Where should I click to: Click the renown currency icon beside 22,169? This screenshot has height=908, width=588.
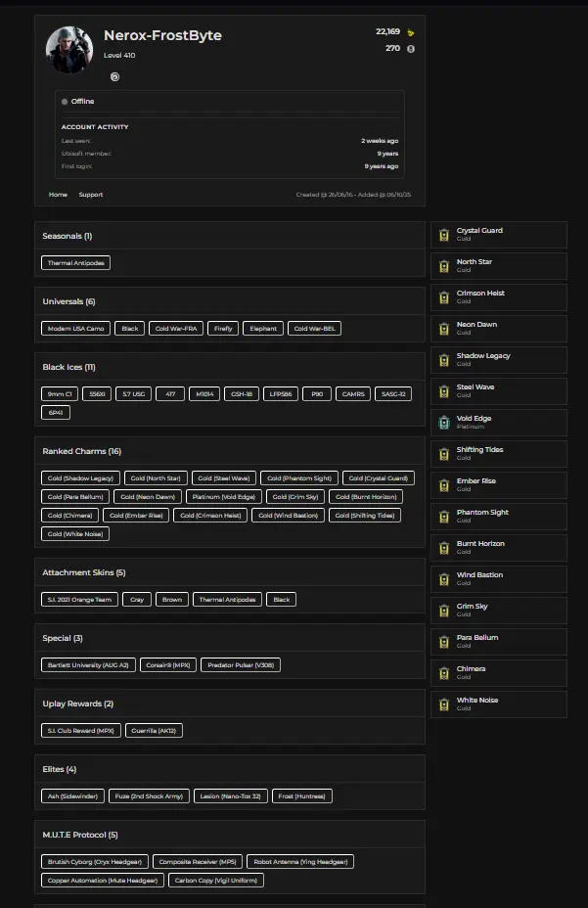pos(411,32)
